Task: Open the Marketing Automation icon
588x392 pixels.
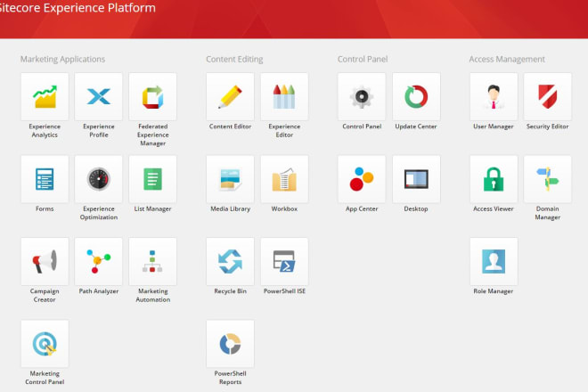Action: pyautogui.click(x=152, y=261)
